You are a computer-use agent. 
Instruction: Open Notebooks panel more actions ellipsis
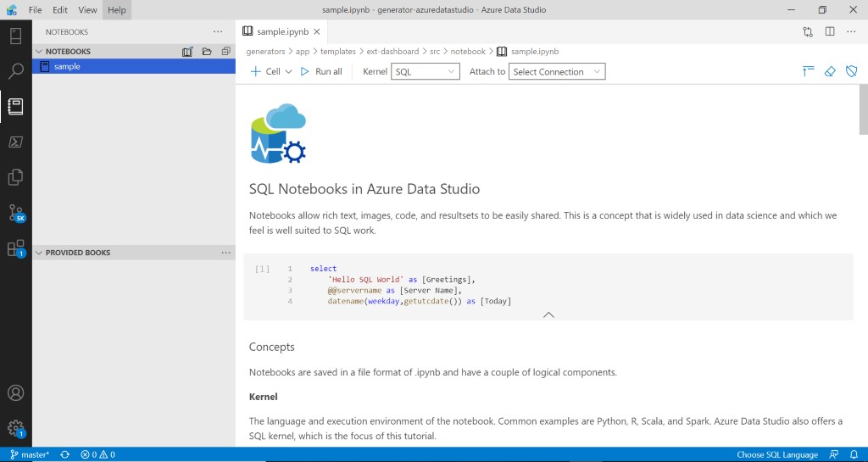tap(218, 32)
